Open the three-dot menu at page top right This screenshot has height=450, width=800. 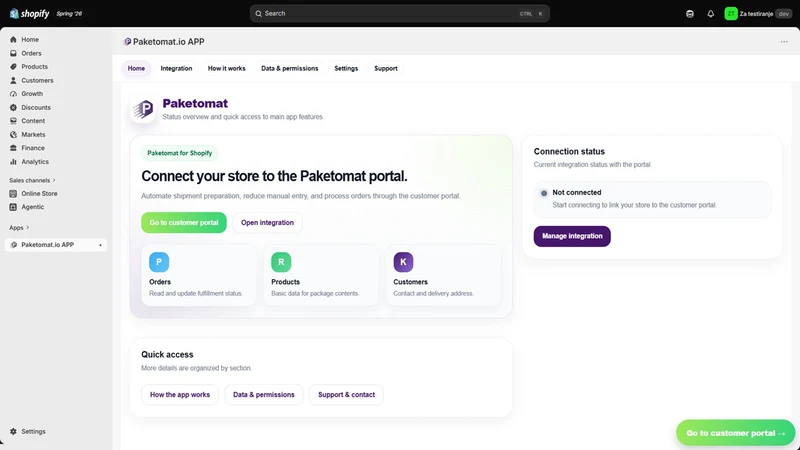click(784, 42)
